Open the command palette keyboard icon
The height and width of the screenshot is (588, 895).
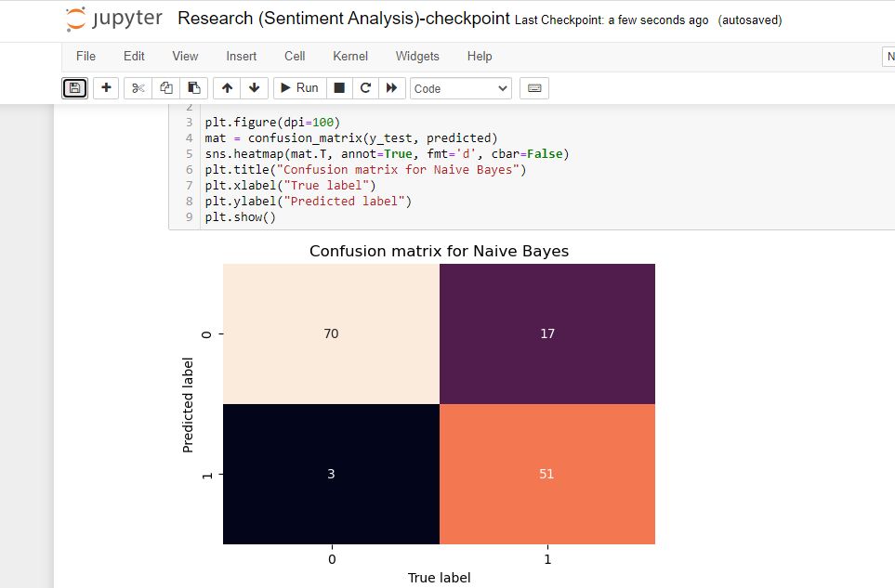pyautogui.click(x=534, y=88)
